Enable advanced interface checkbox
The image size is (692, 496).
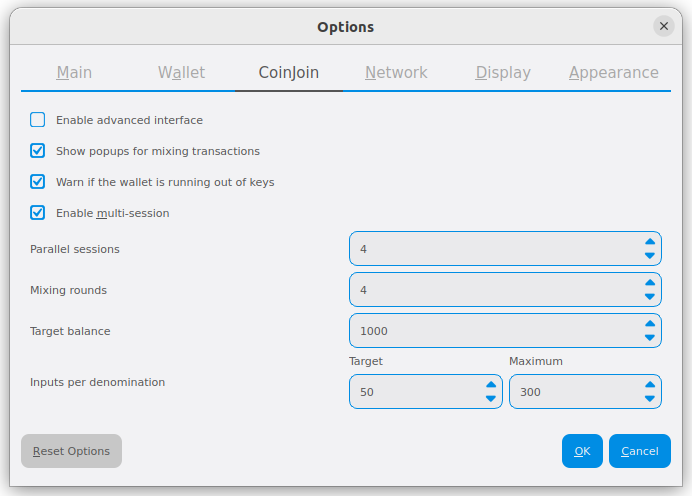38,120
